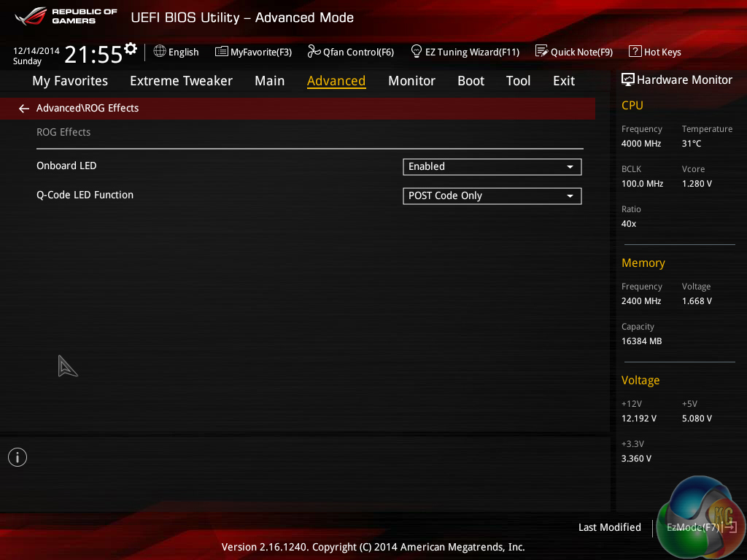Click the CPU section heading
The width and height of the screenshot is (747, 560).
click(632, 105)
